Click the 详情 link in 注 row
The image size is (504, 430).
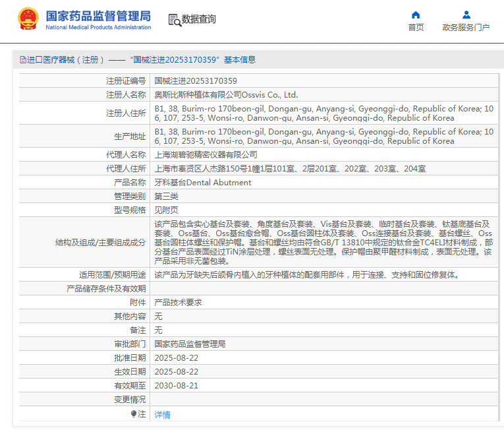[x=162, y=415]
